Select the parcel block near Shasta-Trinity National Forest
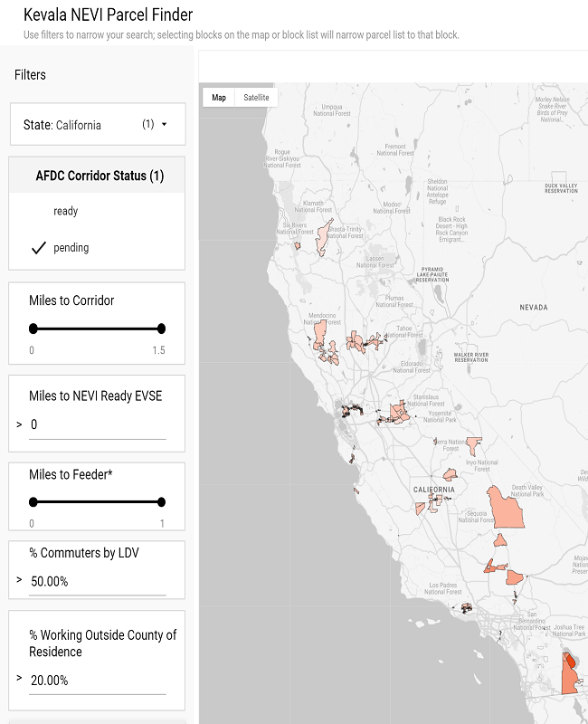This screenshot has height=724, width=588. tap(324, 237)
